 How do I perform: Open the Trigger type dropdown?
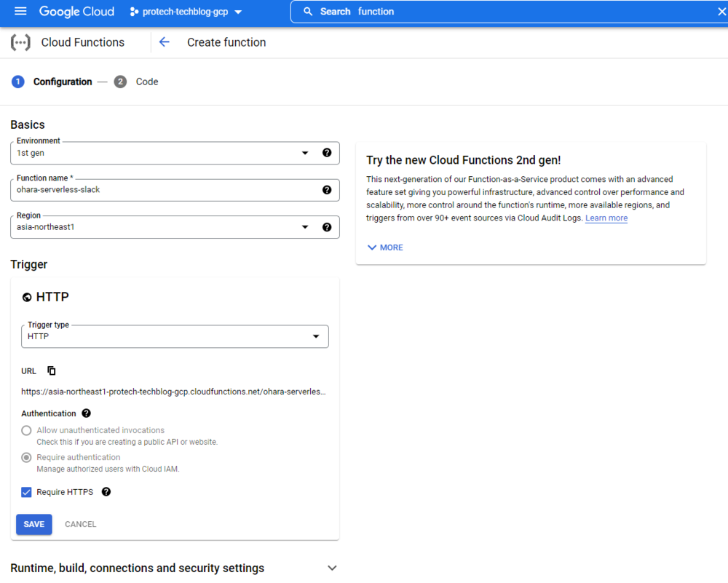click(x=316, y=336)
